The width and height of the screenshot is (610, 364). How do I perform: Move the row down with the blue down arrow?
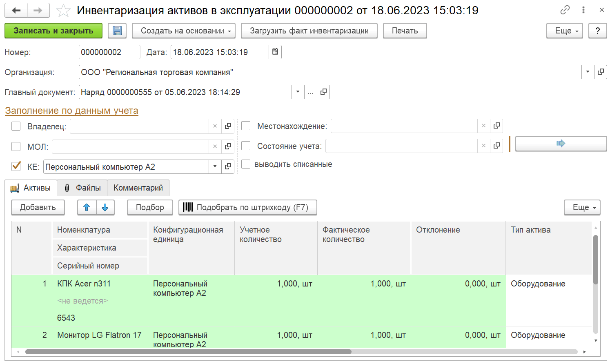[x=105, y=207]
